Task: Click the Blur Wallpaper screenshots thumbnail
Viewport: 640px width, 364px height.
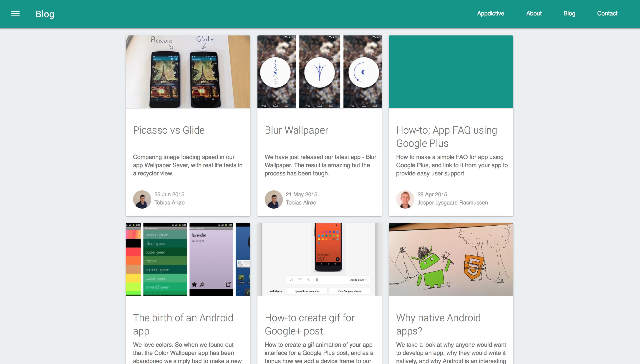Action: (x=319, y=72)
